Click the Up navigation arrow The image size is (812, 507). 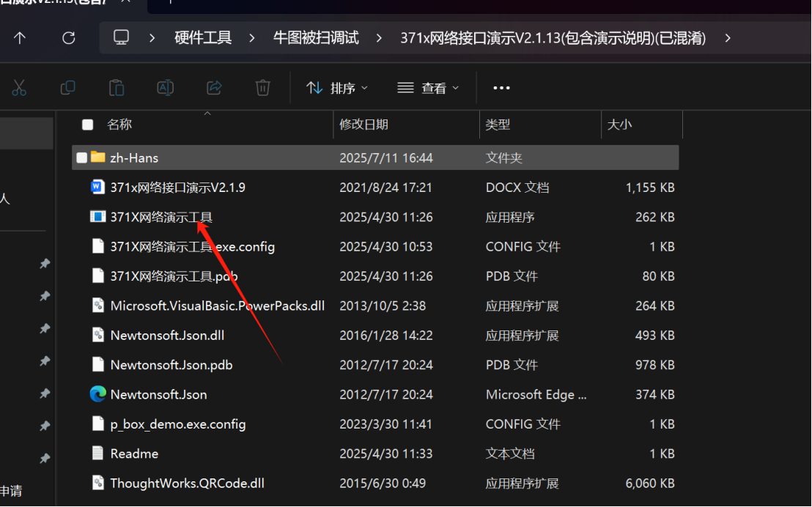pyautogui.click(x=20, y=38)
